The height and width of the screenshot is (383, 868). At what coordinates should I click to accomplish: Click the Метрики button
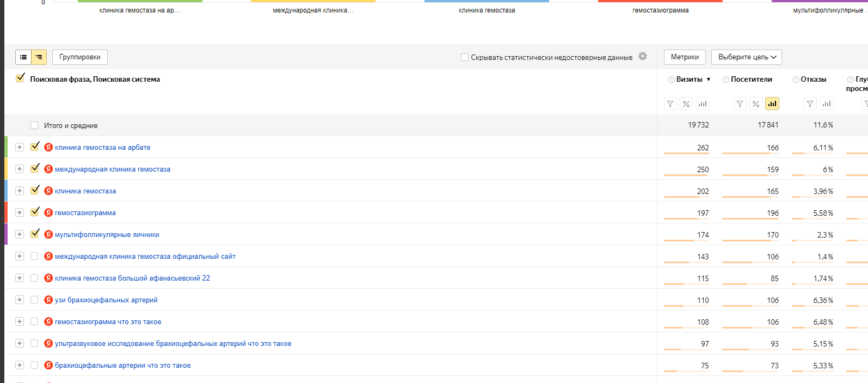(685, 57)
